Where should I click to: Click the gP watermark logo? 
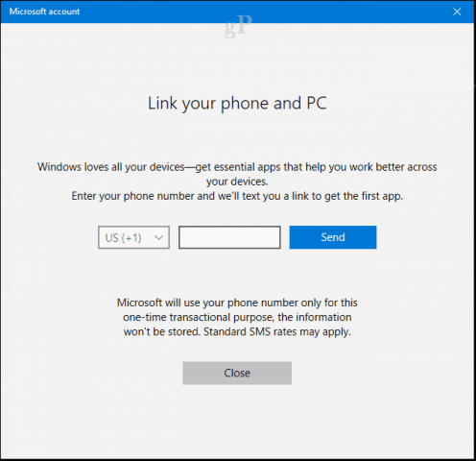coord(238,26)
